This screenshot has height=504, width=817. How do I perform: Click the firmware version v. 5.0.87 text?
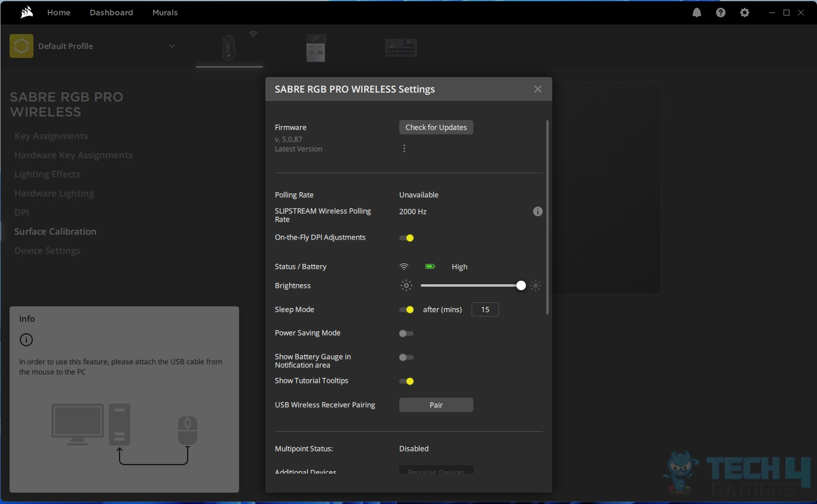click(289, 140)
